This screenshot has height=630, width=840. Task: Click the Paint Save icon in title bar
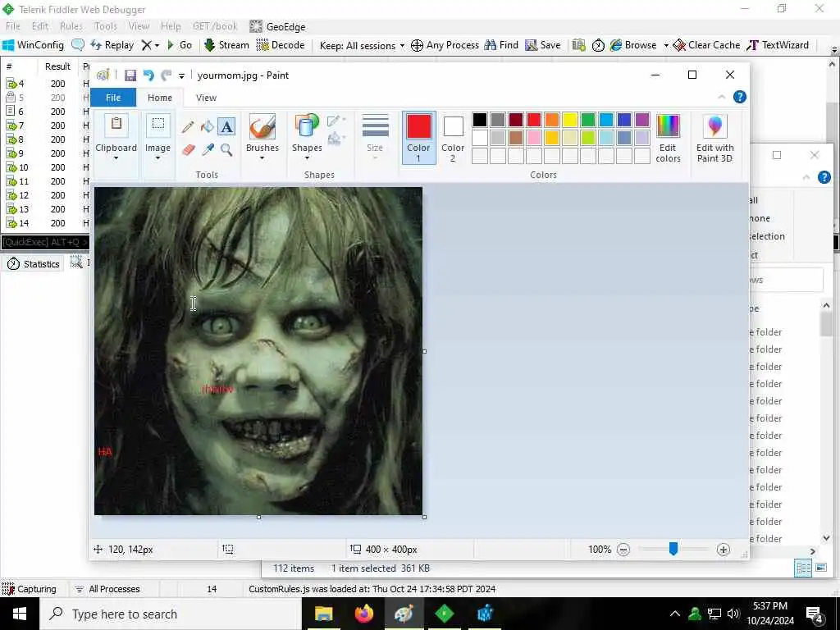click(130, 75)
